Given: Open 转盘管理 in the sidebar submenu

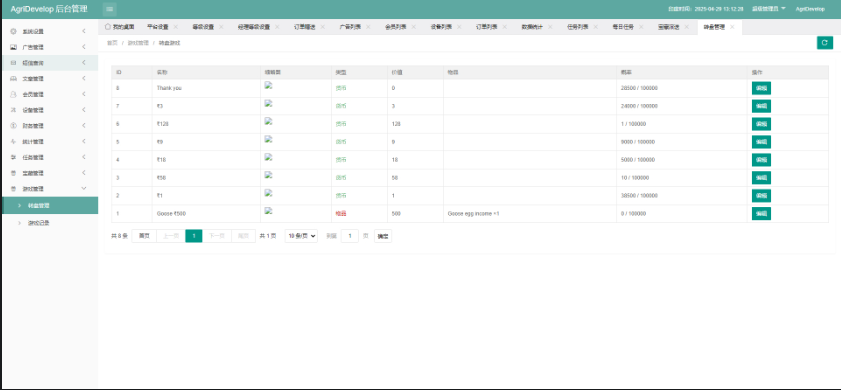Looking at the screenshot, I should (49, 205).
